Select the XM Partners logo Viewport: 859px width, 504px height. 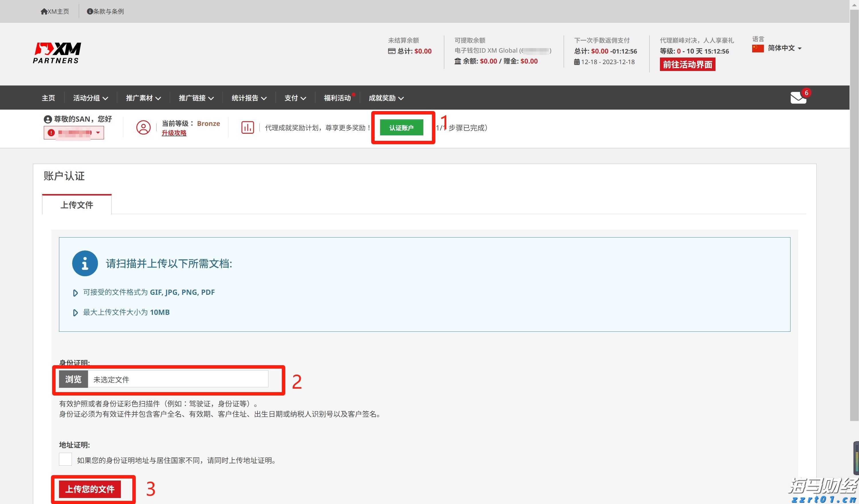coord(57,52)
